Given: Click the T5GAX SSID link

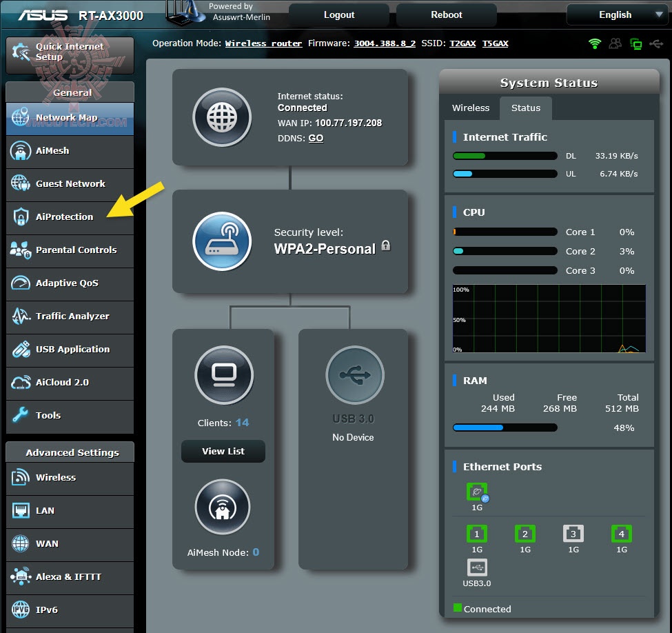Looking at the screenshot, I should [495, 43].
